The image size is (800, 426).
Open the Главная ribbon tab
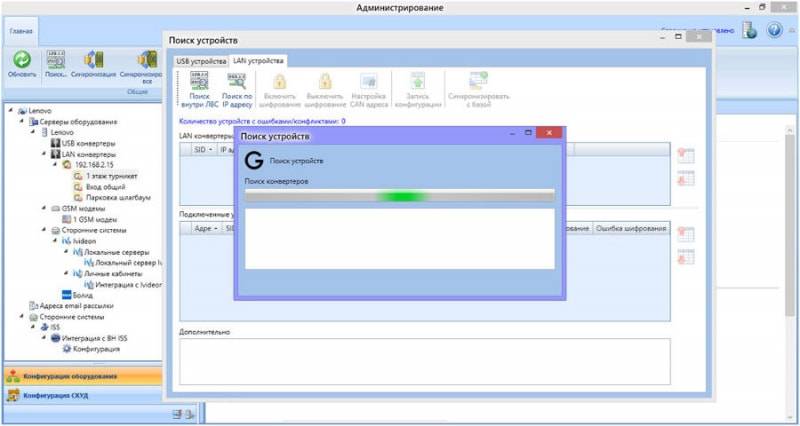[x=20, y=31]
